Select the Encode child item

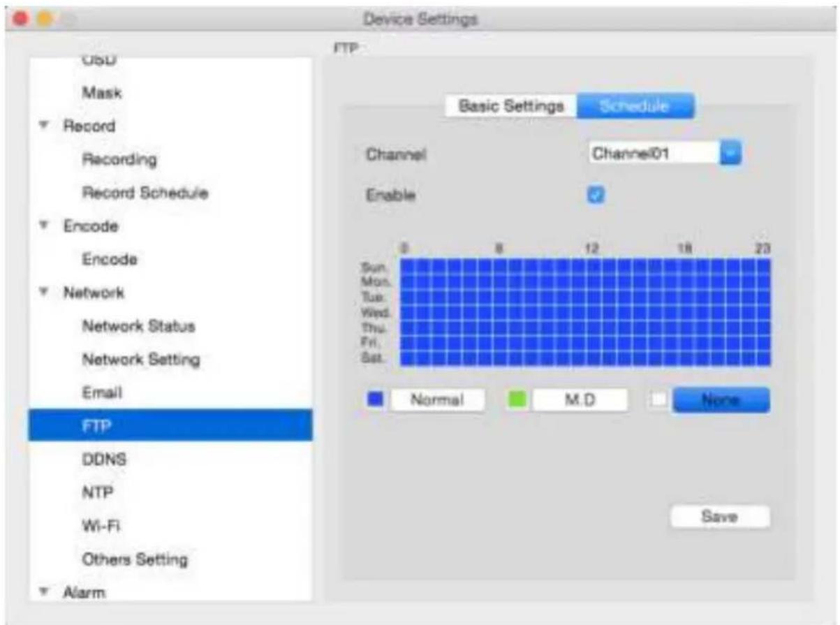pyautogui.click(x=110, y=260)
